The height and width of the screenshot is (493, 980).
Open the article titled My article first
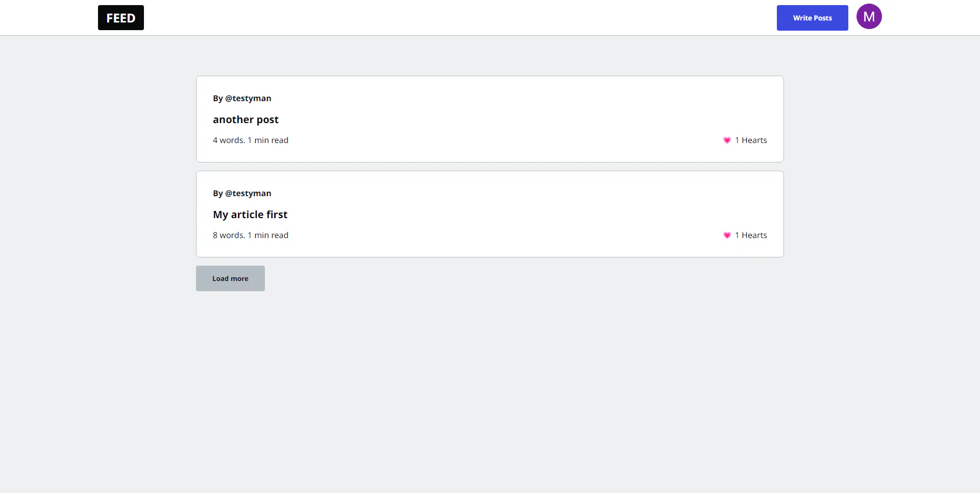tap(250, 214)
